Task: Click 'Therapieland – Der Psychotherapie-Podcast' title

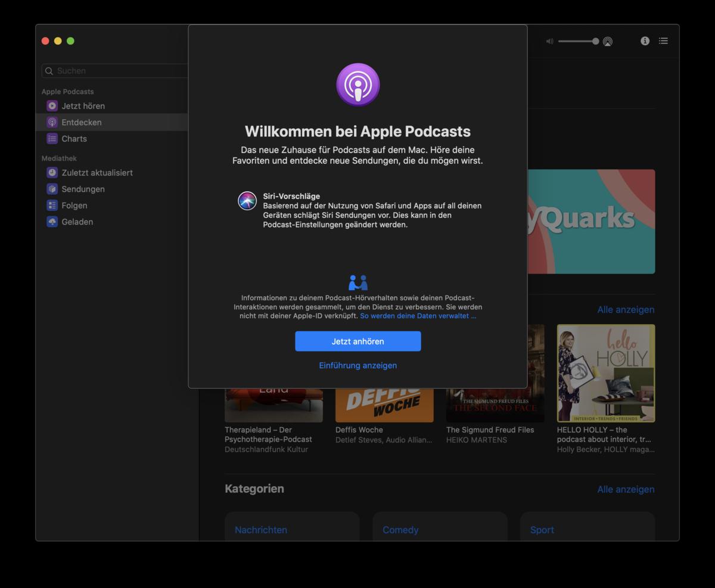Action: click(269, 434)
